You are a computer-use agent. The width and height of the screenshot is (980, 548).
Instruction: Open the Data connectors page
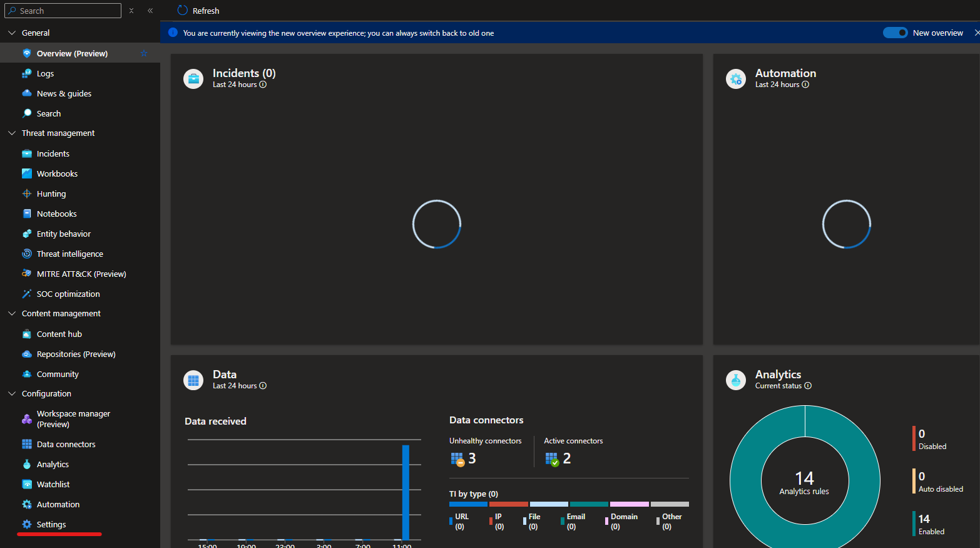[65, 444]
